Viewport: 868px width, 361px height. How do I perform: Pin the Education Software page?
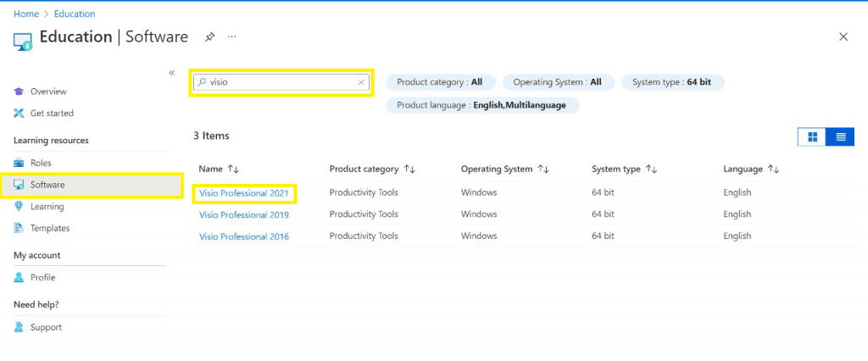[x=209, y=36]
